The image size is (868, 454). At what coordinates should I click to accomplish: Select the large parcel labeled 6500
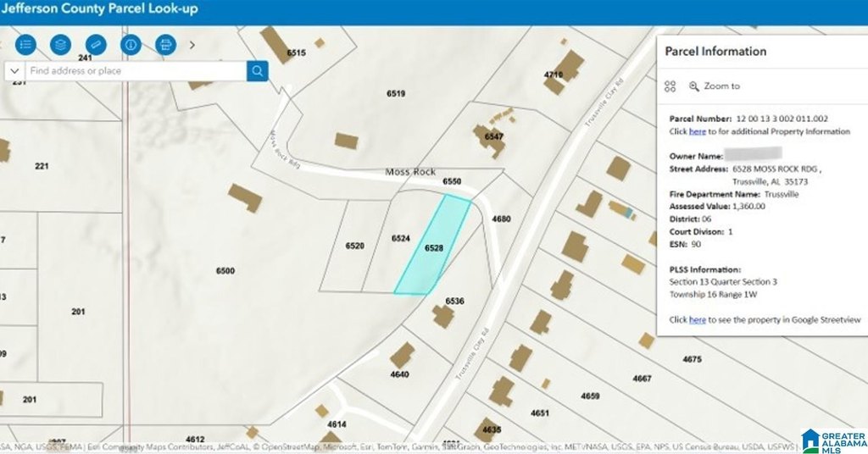pos(225,270)
